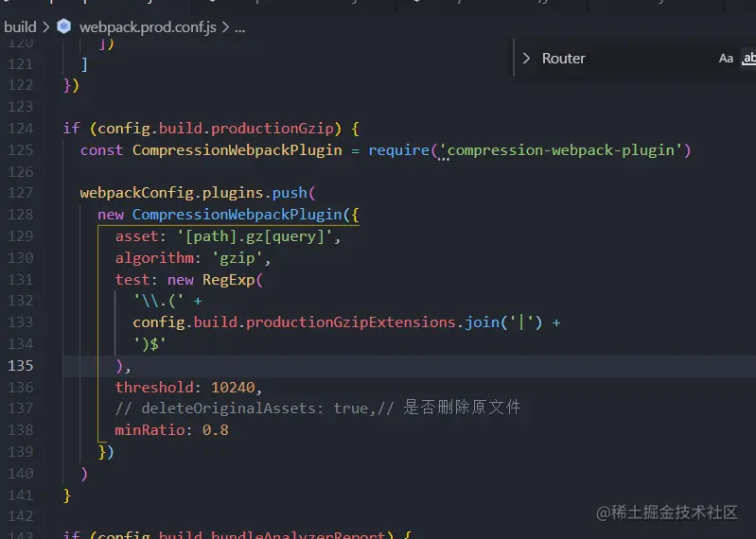Click the webpack.prod.conf.js breadcrumb
The height and width of the screenshot is (539, 756).
click(x=148, y=27)
